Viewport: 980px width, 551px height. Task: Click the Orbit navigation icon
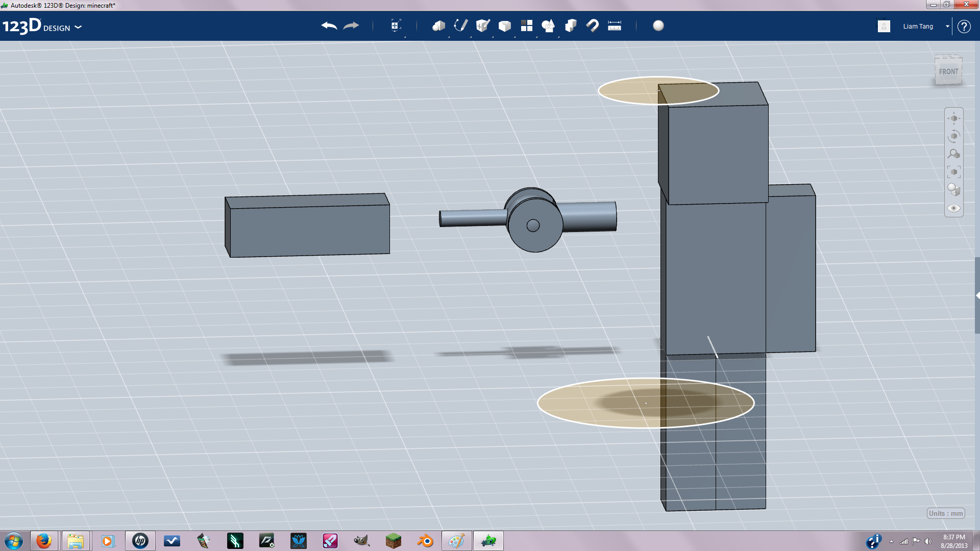point(954,136)
